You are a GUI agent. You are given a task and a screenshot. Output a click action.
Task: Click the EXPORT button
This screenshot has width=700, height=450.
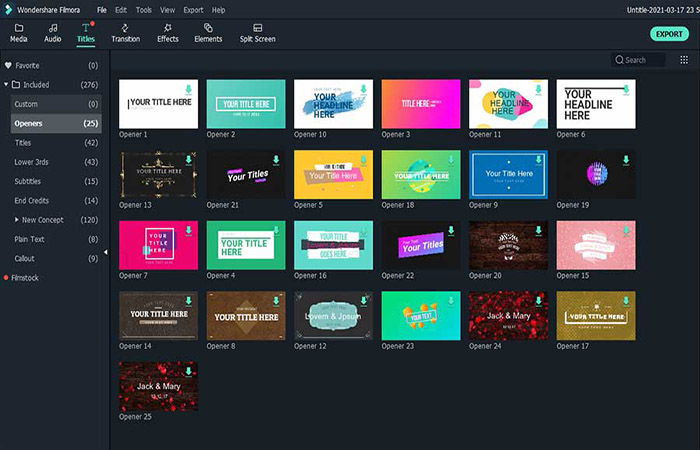pos(668,33)
